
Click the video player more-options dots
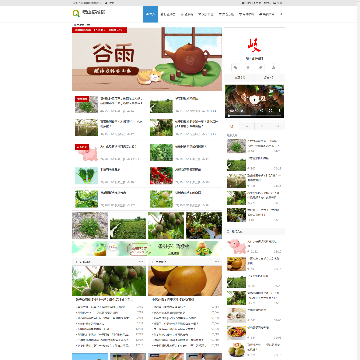(x=279, y=111)
